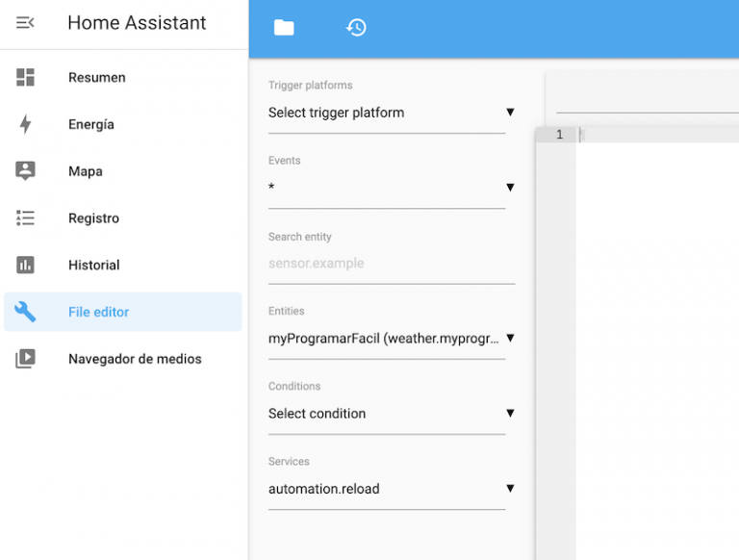Focus the Search entity input field
The width and height of the screenshot is (739, 560).
(392, 264)
